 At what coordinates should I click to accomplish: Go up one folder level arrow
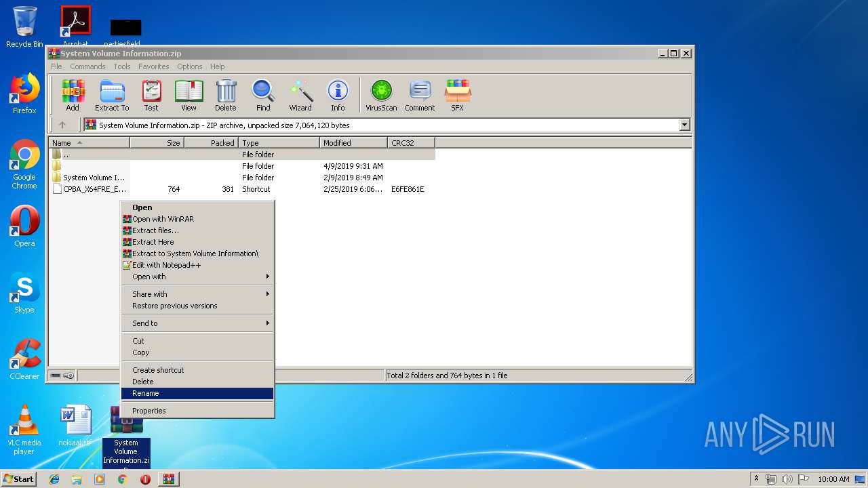[x=62, y=125]
